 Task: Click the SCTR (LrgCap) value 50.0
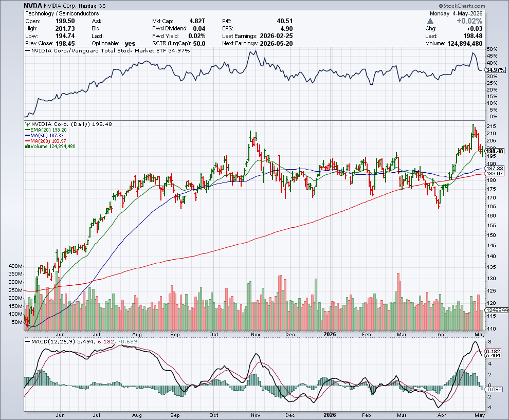[x=199, y=44]
